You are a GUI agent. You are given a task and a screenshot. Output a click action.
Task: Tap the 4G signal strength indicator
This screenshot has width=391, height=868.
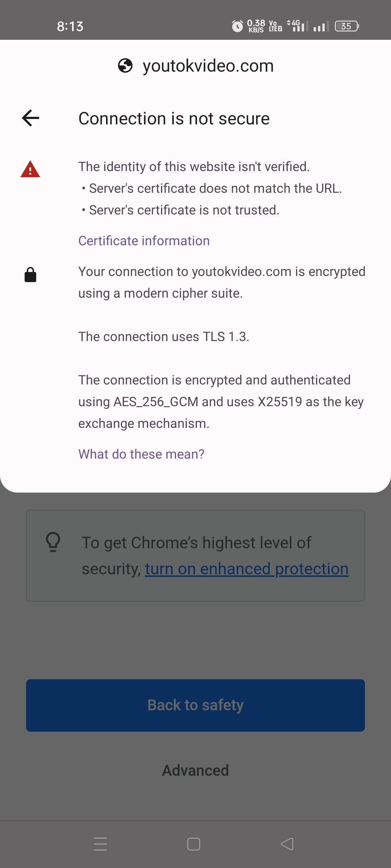pyautogui.click(x=298, y=26)
